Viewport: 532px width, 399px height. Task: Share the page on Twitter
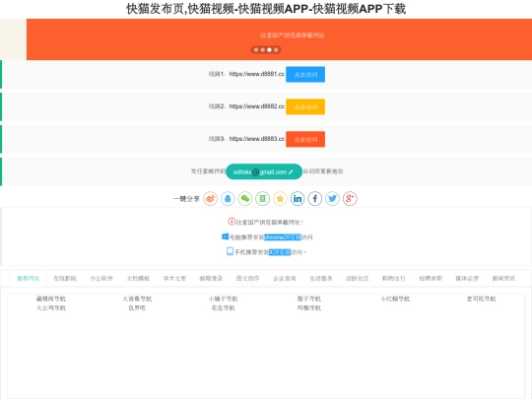[x=333, y=198]
